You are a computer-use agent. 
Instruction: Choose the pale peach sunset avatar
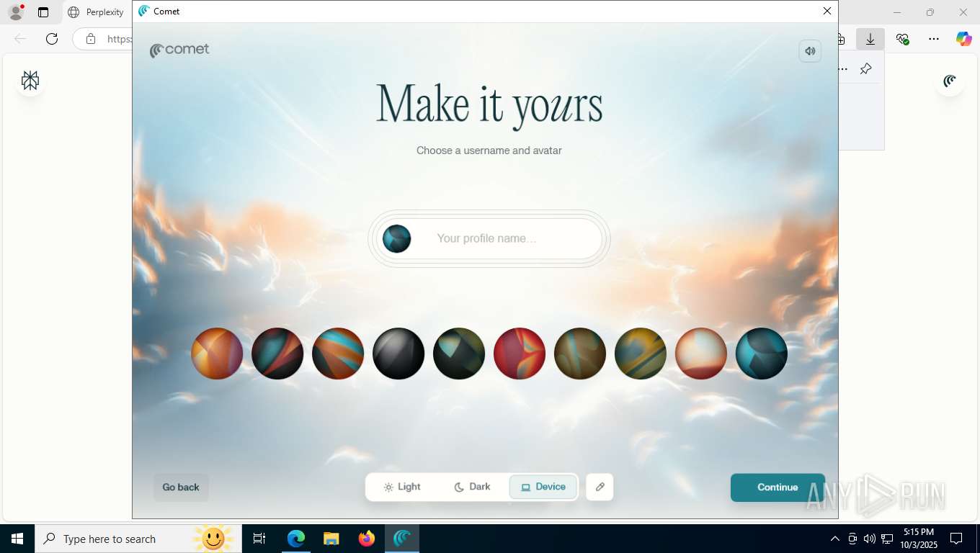[x=701, y=354]
